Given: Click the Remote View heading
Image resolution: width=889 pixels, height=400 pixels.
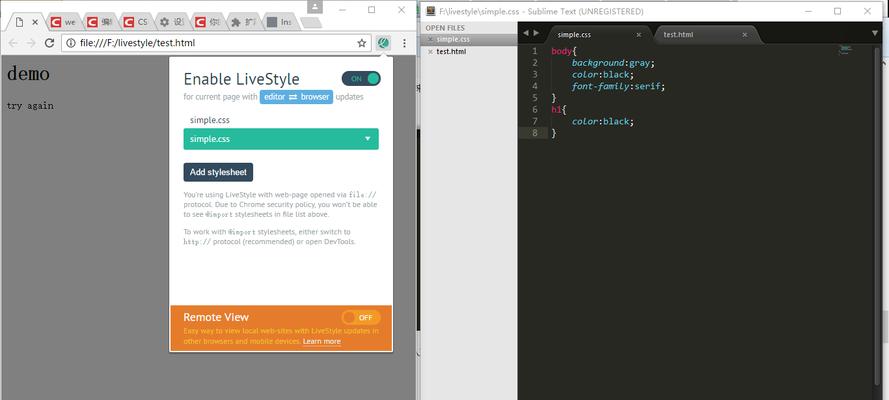Looking at the screenshot, I should (216, 317).
